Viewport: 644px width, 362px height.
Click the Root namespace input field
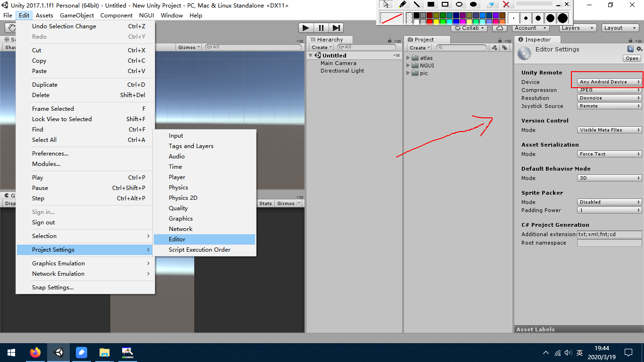pos(609,243)
